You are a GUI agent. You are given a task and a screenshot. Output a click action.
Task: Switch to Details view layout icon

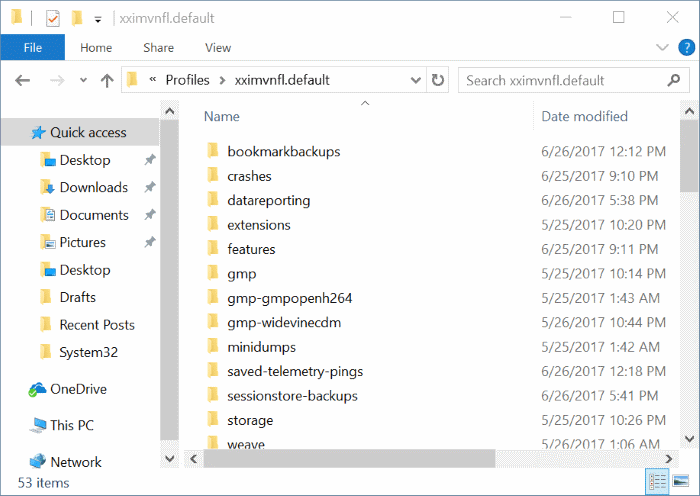point(659,482)
